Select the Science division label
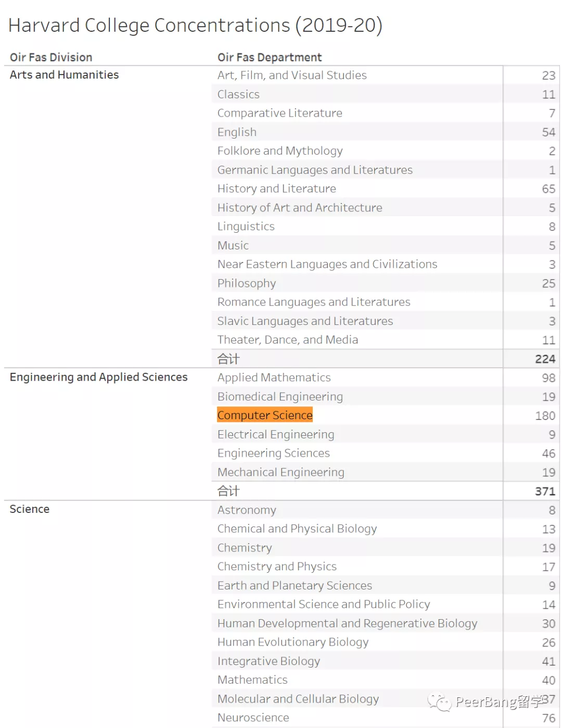Viewport: 562px width, 728px height. click(30, 509)
